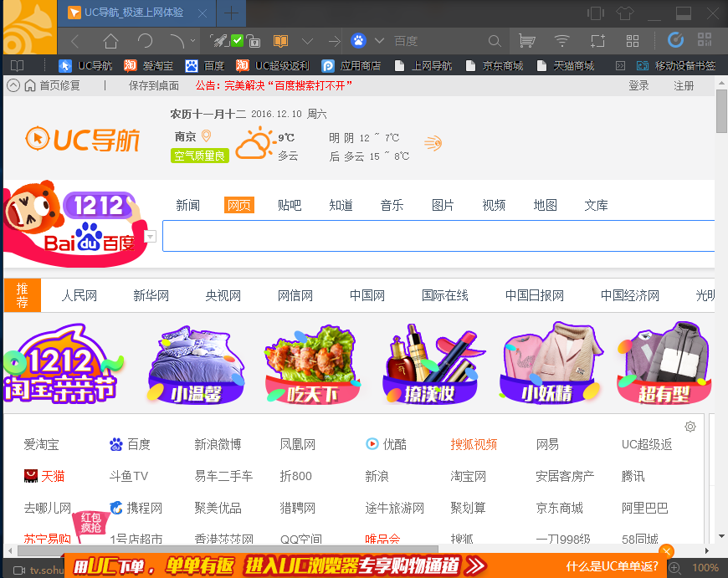Click the Baidu paw search engine icon
The image size is (728, 578).
click(358, 41)
